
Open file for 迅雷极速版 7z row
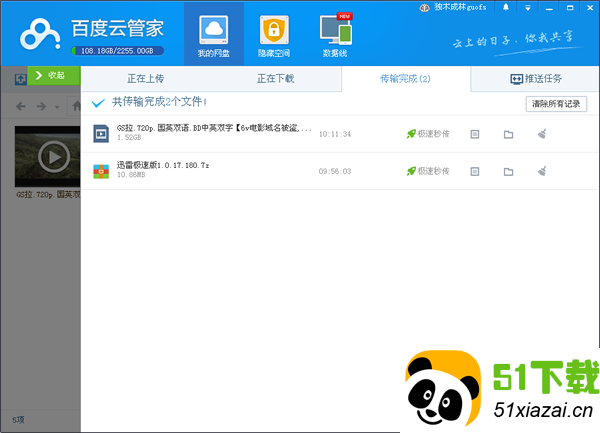tap(476, 172)
